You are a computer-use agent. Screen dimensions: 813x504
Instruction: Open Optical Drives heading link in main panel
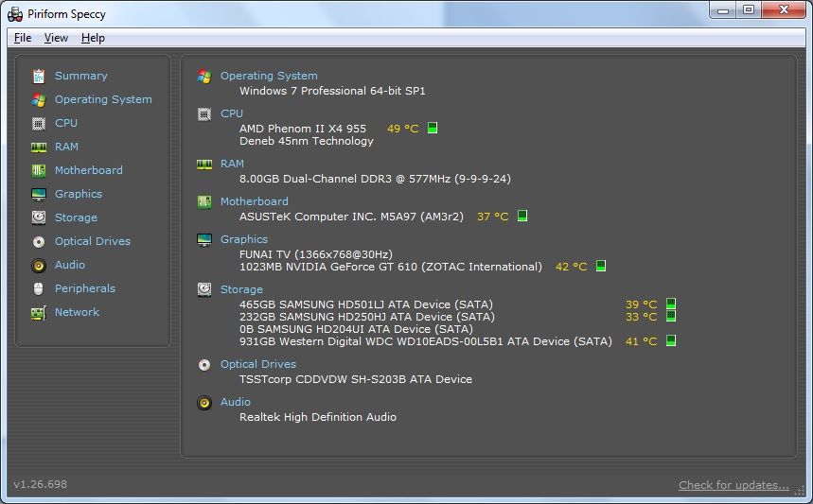[x=258, y=364]
